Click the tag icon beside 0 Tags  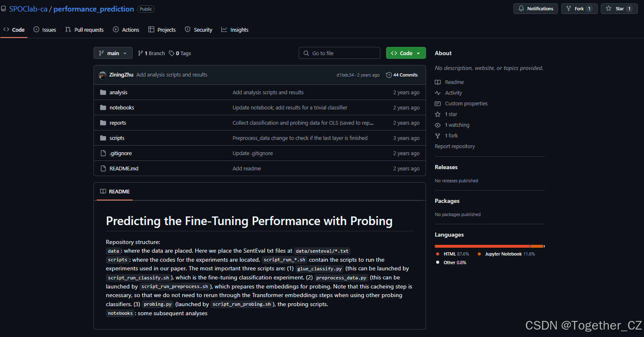coord(171,53)
